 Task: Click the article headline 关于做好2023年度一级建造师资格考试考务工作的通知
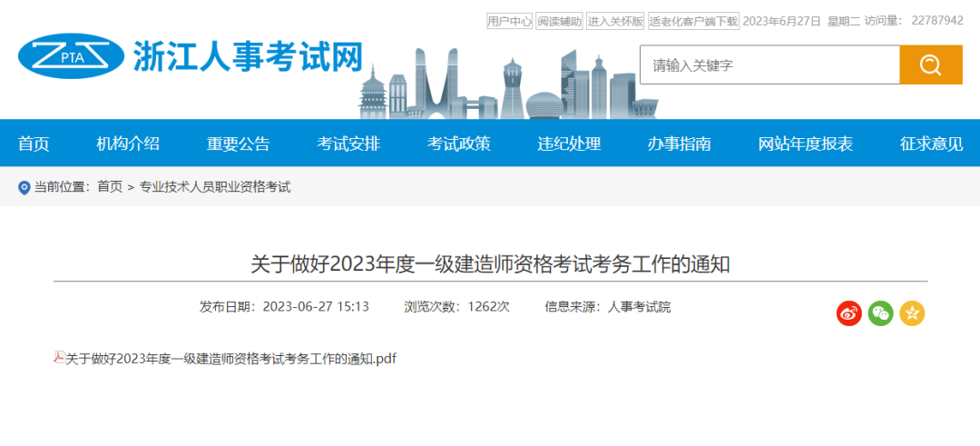(x=490, y=264)
